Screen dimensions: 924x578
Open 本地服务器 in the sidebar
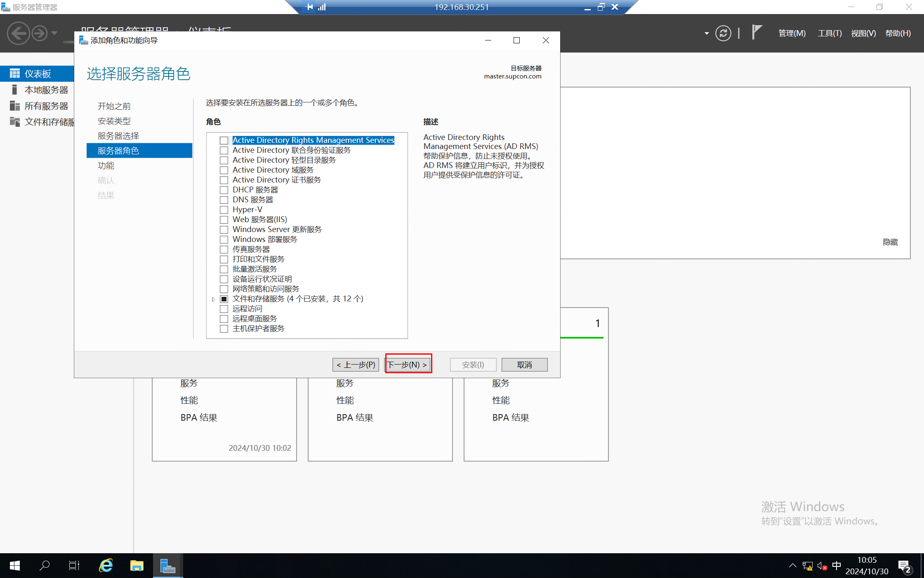[46, 90]
